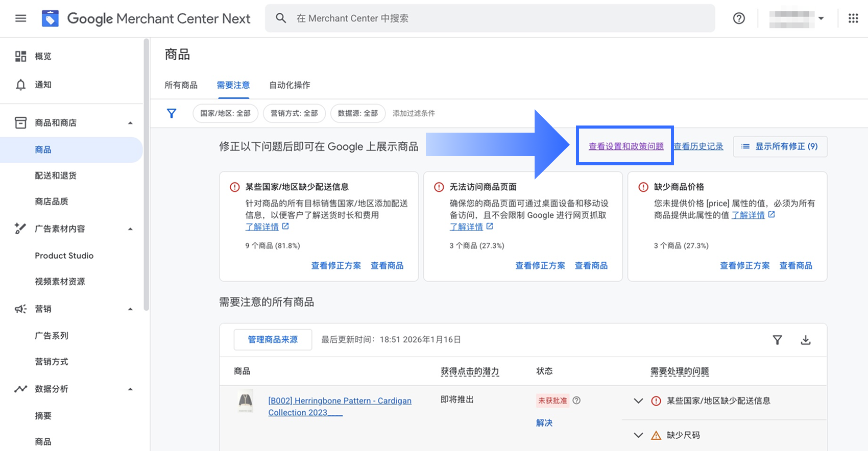The width and height of the screenshot is (868, 451).
Task: Click the cardigan product thumbnail
Action: point(246,402)
